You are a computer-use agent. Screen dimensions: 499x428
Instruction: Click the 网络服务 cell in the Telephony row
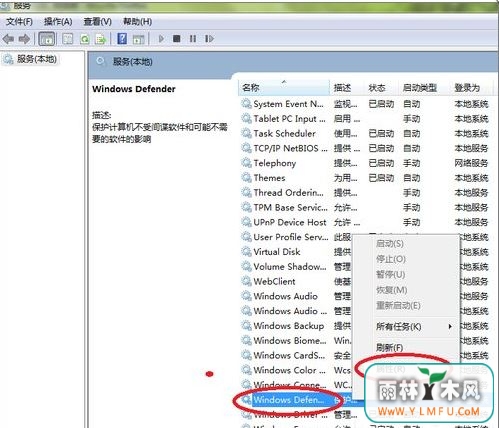471,163
